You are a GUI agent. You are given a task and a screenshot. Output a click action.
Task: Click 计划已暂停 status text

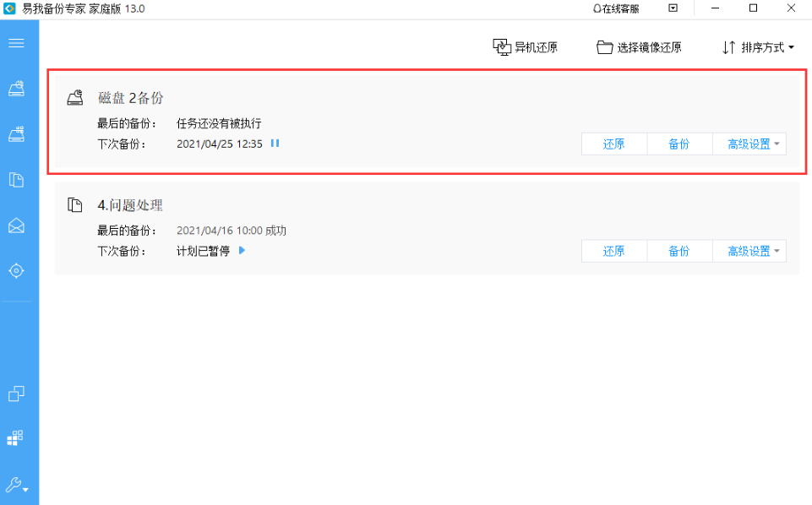(x=203, y=251)
